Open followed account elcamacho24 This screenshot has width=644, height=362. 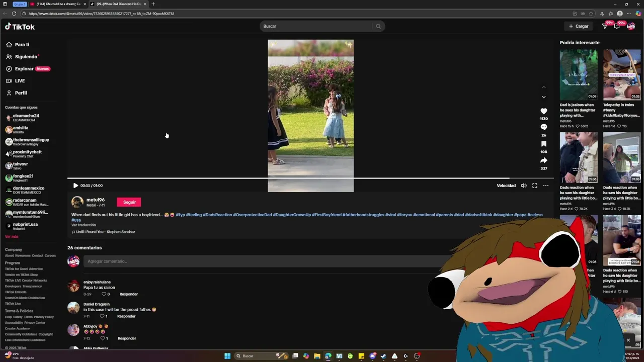click(23, 118)
